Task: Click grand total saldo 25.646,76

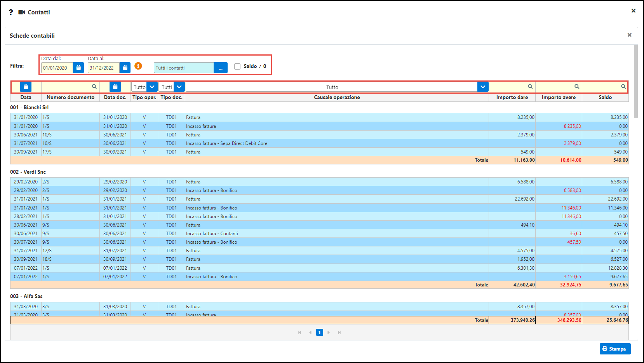Action: click(605, 320)
